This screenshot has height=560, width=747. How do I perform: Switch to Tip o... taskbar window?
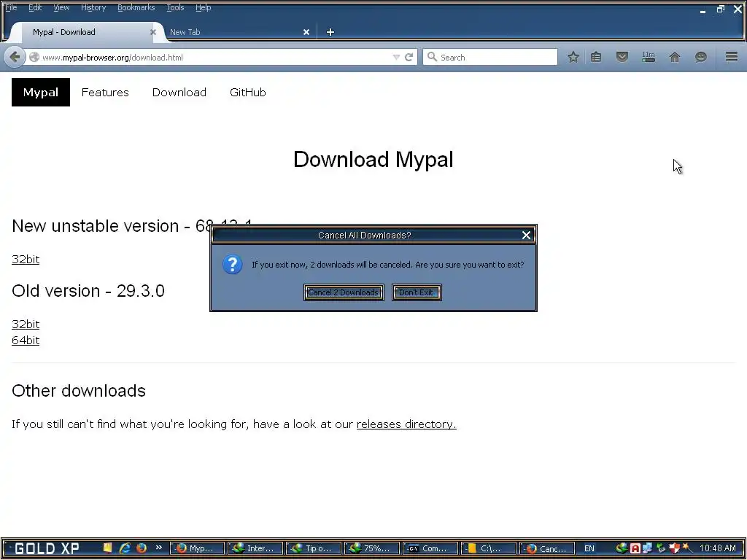coord(314,548)
